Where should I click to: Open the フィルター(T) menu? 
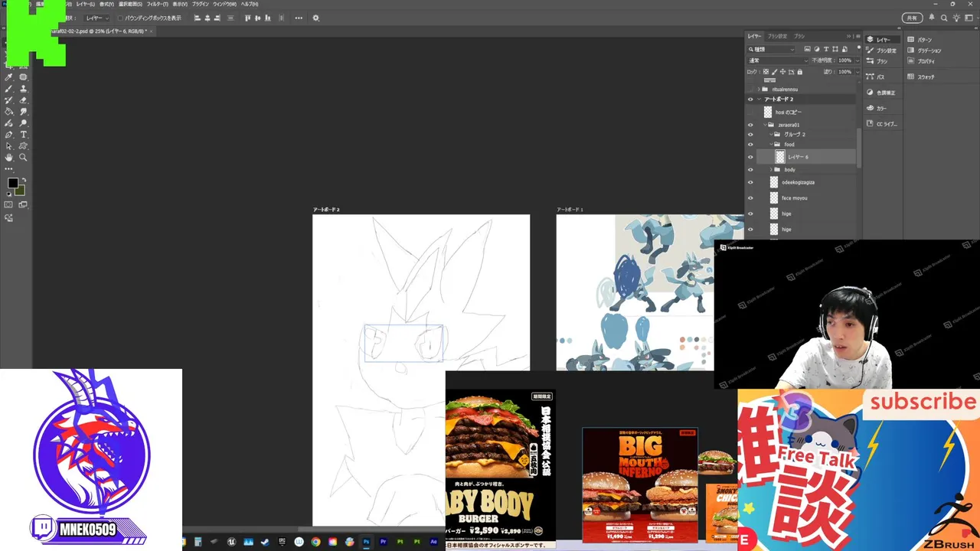(158, 4)
